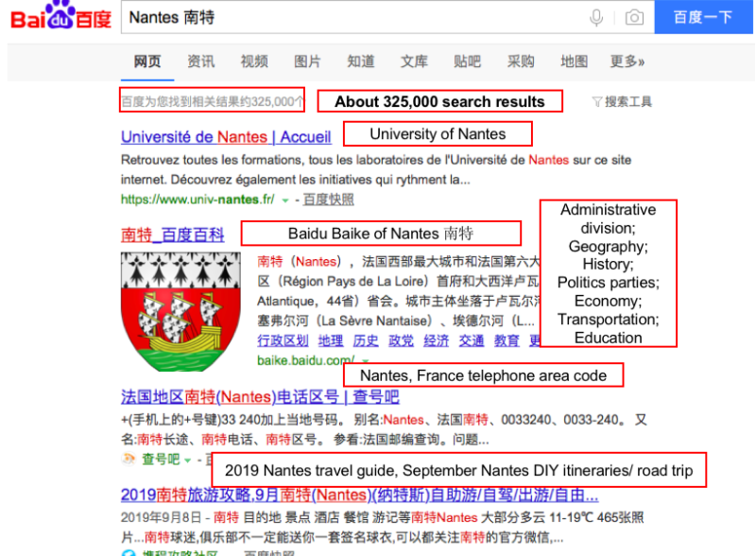Expand dropdown arrow beside univ-nantes.fr URL

click(x=285, y=200)
